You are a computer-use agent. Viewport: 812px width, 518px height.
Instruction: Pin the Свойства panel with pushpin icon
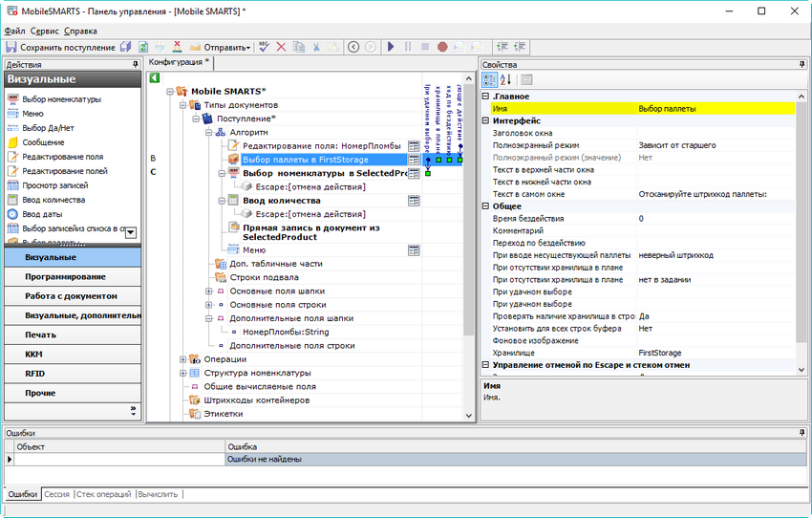click(x=801, y=64)
